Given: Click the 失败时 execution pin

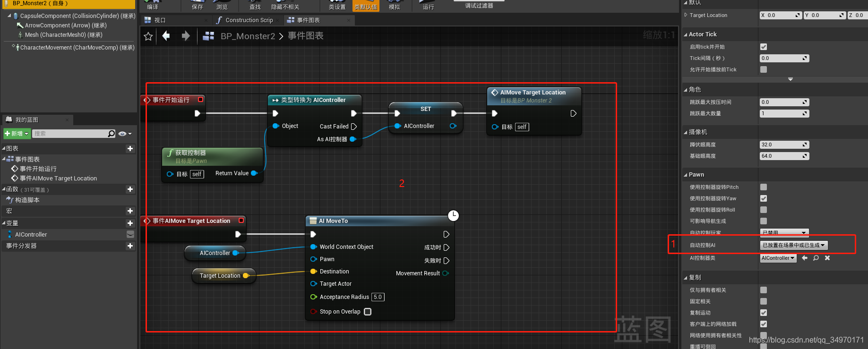Looking at the screenshot, I should [446, 261].
